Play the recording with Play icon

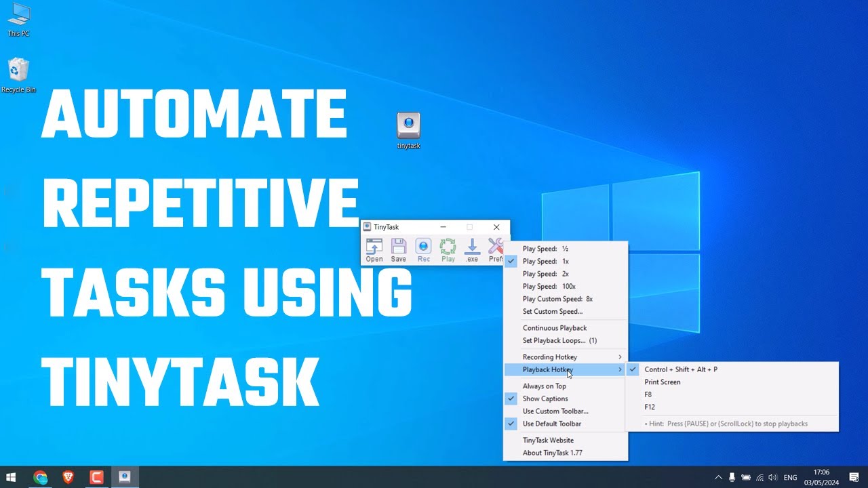click(448, 249)
